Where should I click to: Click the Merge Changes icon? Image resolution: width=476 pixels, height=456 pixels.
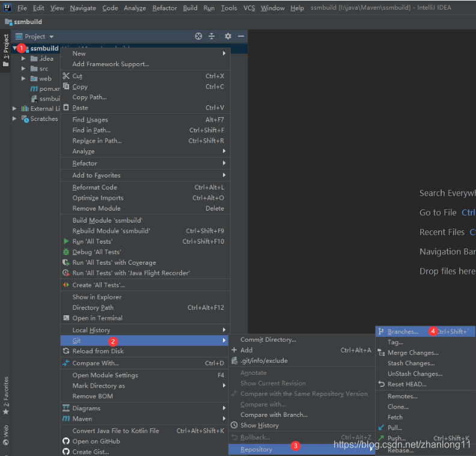(x=381, y=353)
